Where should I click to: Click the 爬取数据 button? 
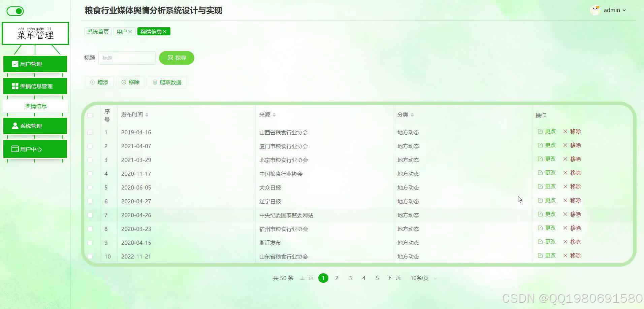[167, 82]
